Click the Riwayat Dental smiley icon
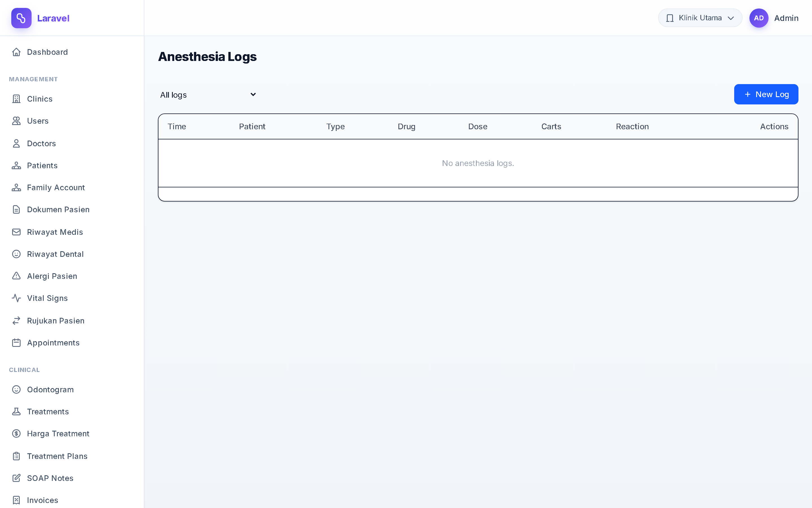The image size is (812, 508). 16,254
